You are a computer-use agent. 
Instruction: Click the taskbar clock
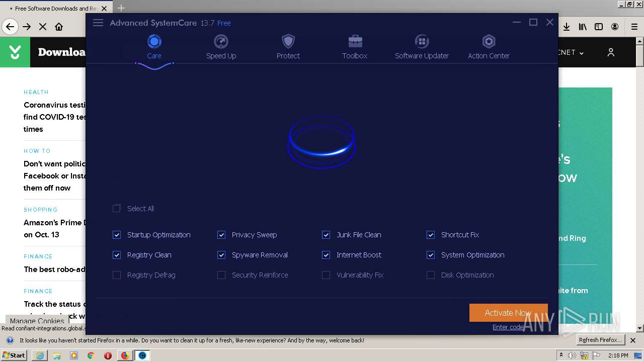pos(618,355)
